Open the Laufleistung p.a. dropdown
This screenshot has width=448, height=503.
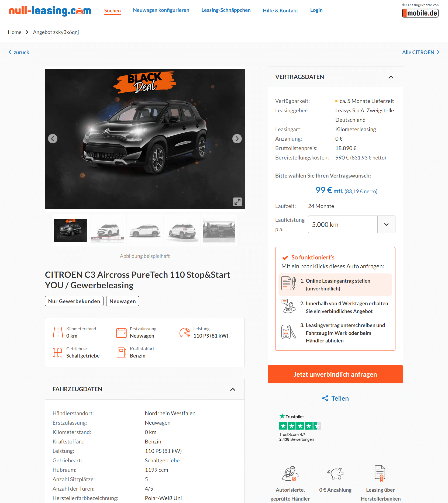pos(351,224)
